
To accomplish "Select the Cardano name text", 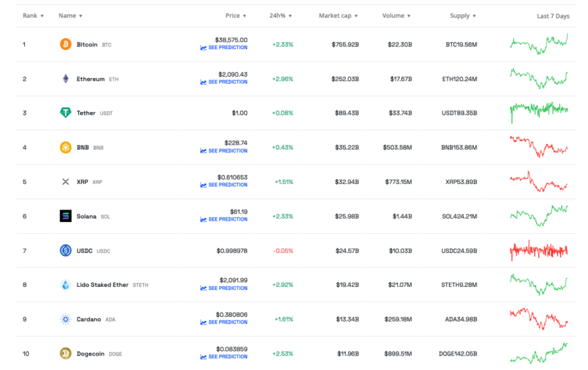I will pos(89,320).
